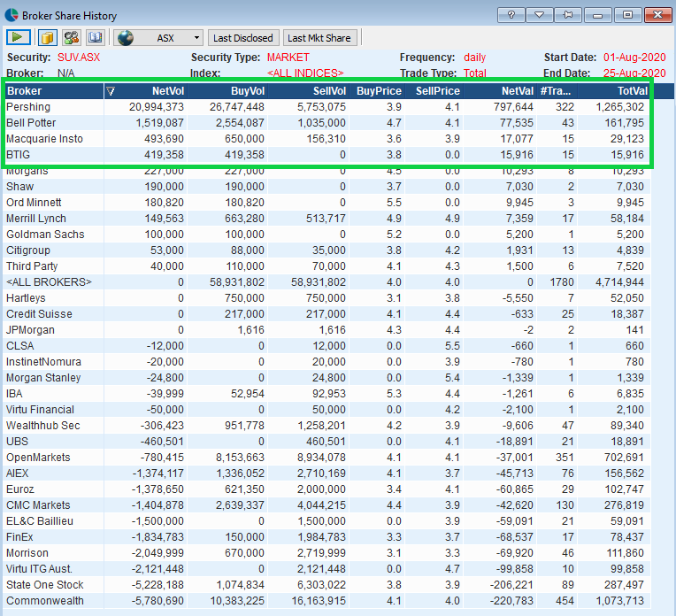Sort by the Broker column header
The image size is (676, 616).
tap(53, 91)
